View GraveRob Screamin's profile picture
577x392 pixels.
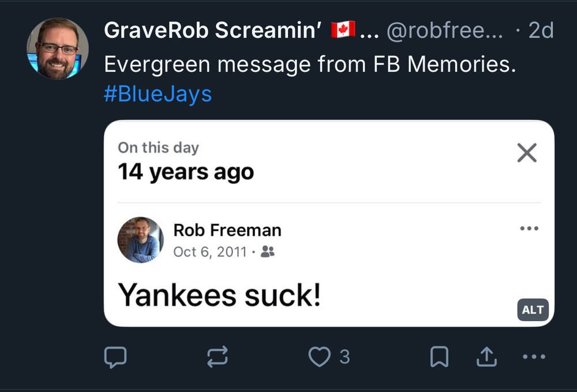pos(56,47)
